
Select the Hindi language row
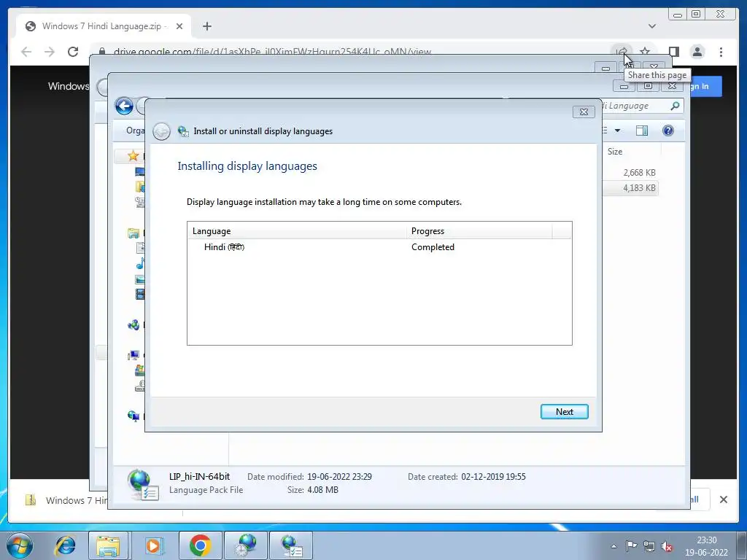(x=379, y=247)
